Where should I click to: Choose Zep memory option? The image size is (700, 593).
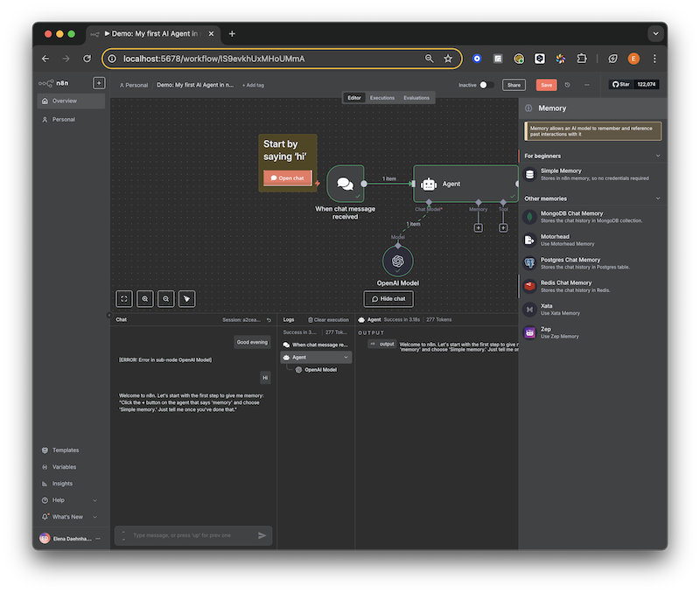click(592, 332)
